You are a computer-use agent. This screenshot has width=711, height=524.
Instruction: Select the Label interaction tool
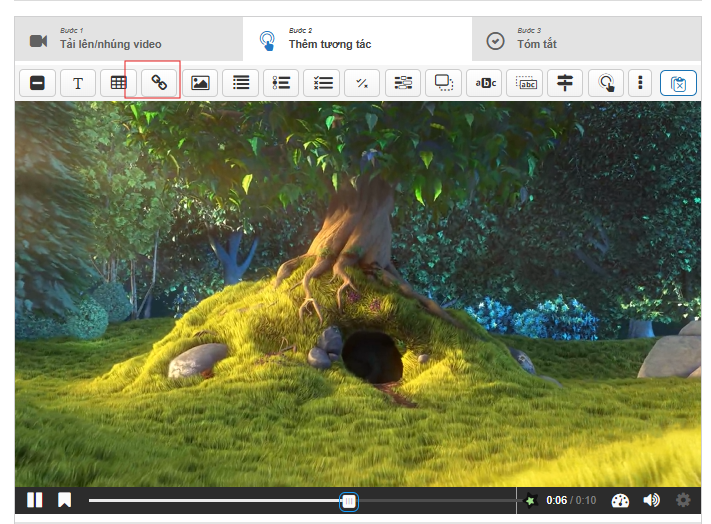(37, 83)
